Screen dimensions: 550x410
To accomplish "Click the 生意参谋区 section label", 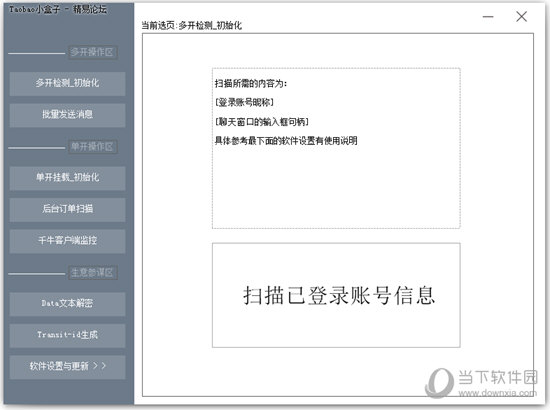I will click(93, 273).
